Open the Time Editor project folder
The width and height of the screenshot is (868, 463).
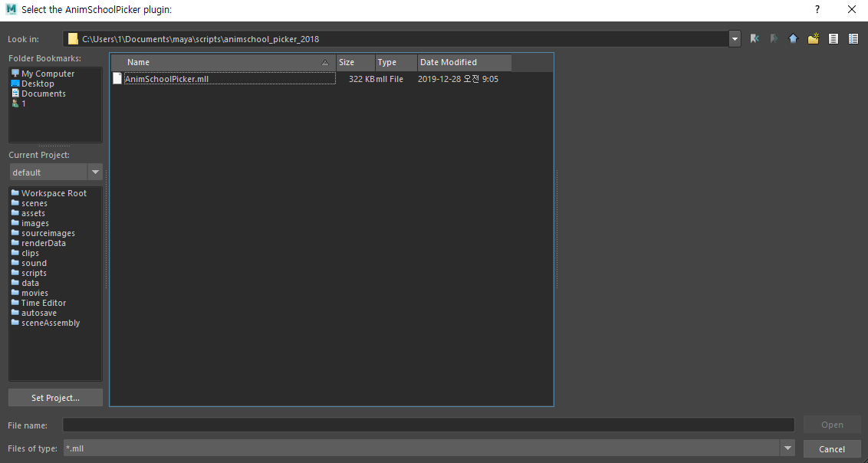pyautogui.click(x=43, y=303)
